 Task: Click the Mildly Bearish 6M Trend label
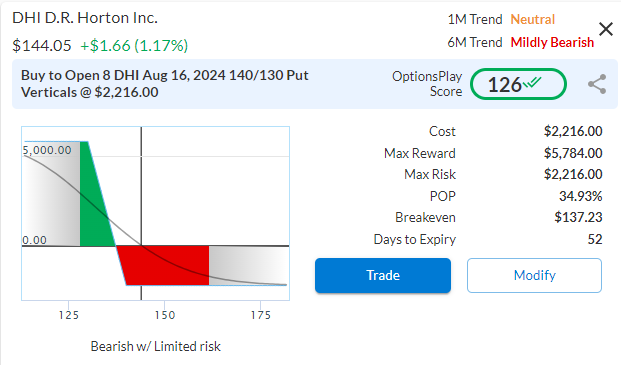point(552,42)
